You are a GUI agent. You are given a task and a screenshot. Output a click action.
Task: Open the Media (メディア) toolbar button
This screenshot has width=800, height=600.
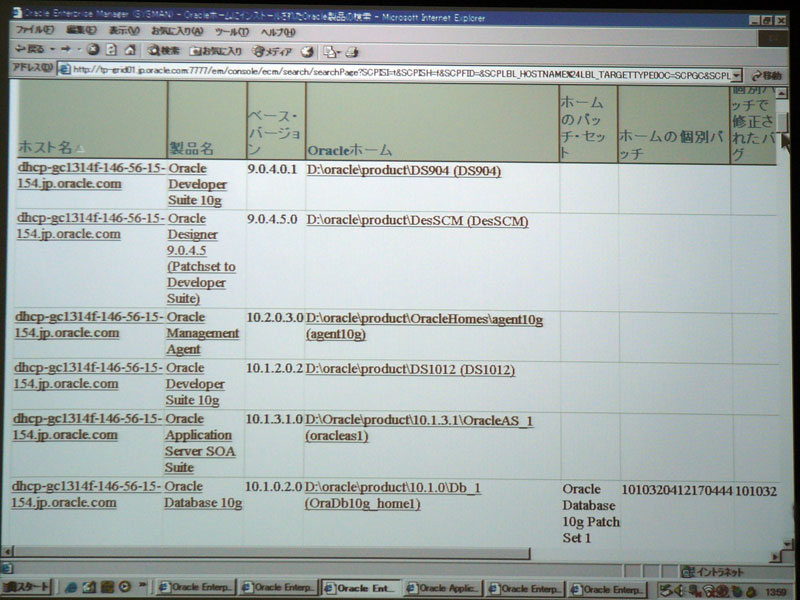click(x=272, y=52)
